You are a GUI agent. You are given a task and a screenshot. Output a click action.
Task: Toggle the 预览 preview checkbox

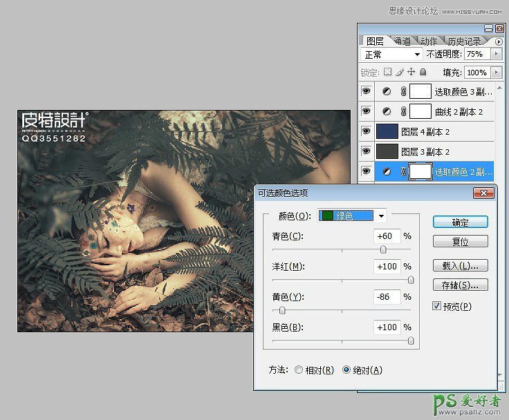click(436, 306)
